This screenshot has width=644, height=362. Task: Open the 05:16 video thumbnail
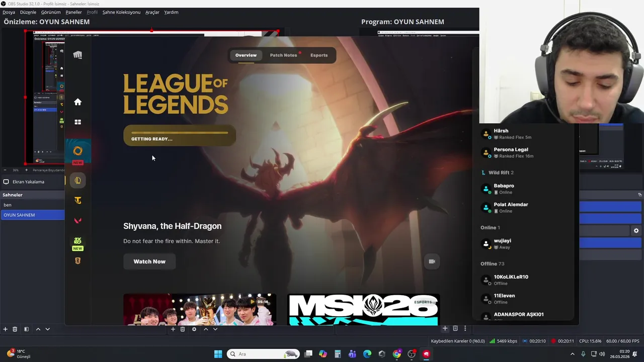[200, 310]
